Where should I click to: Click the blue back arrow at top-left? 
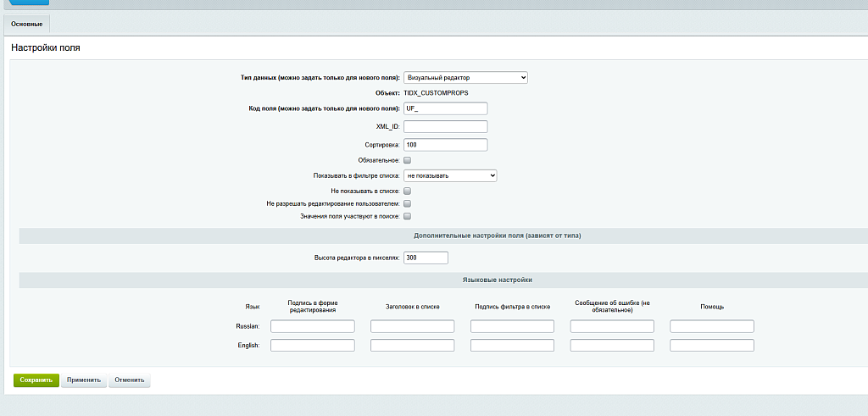click(x=28, y=3)
